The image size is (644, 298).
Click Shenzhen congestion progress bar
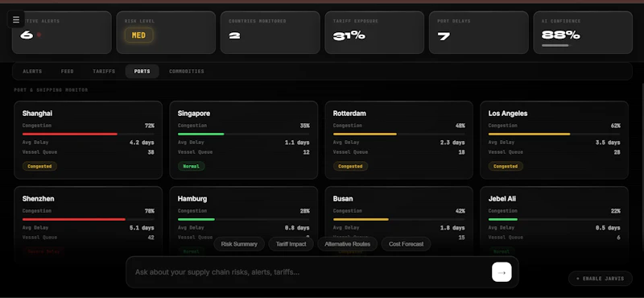click(89, 220)
